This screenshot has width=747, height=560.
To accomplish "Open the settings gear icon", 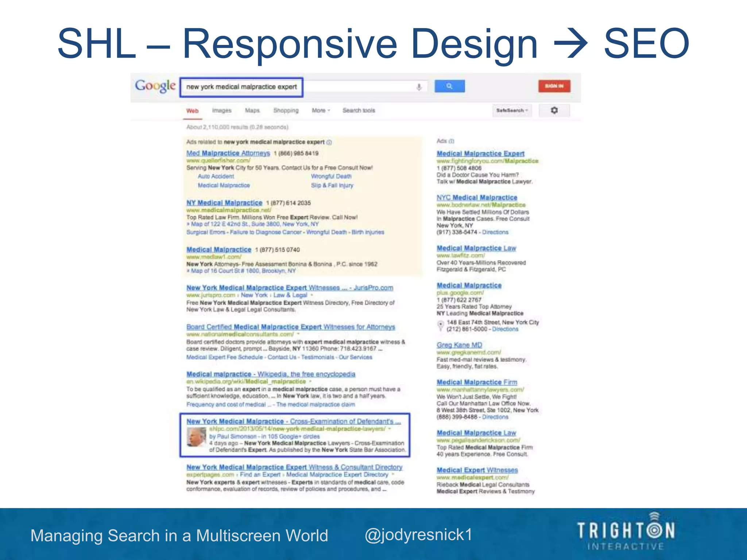I will [x=554, y=110].
